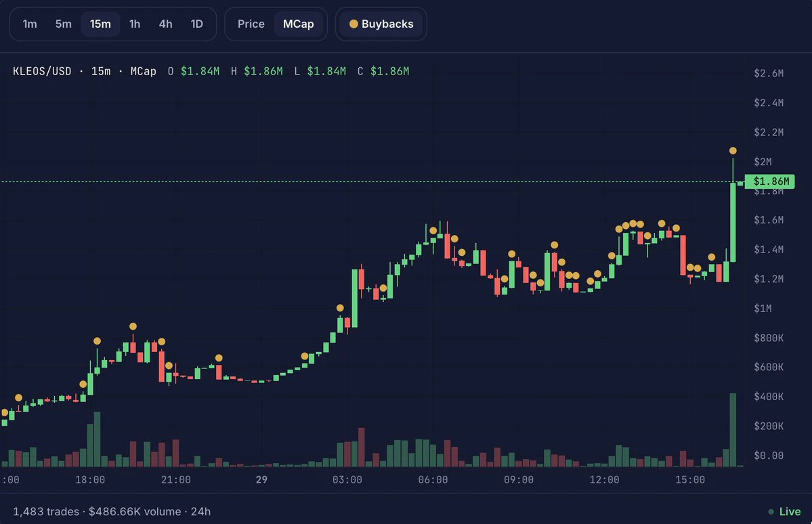
Task: Click the $600K axis label
Action: click(x=769, y=367)
